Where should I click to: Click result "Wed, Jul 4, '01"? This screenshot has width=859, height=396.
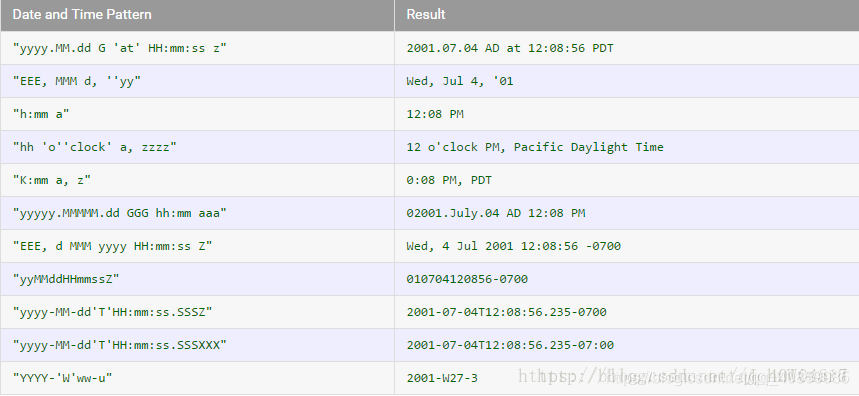coord(460,82)
